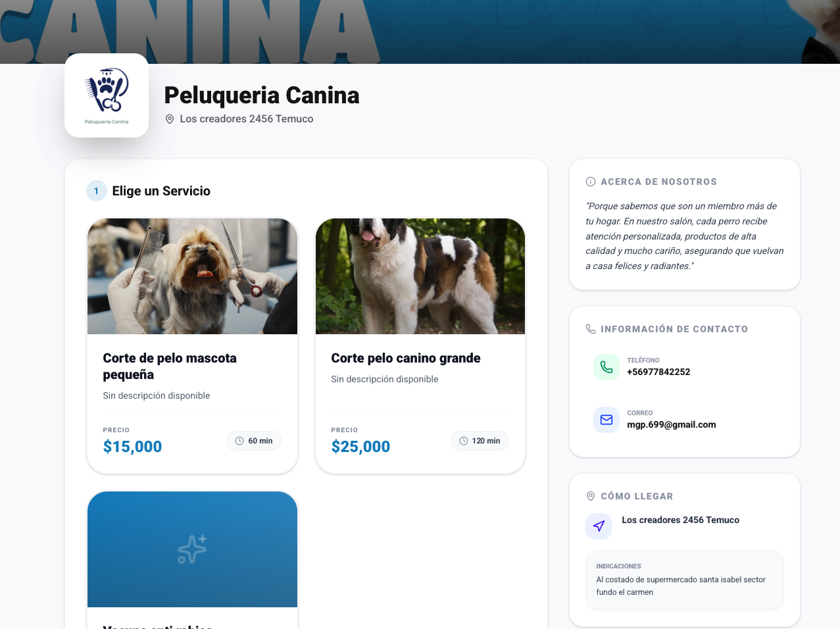Click the blue envelope mail icon
840x629 pixels.
click(606, 420)
